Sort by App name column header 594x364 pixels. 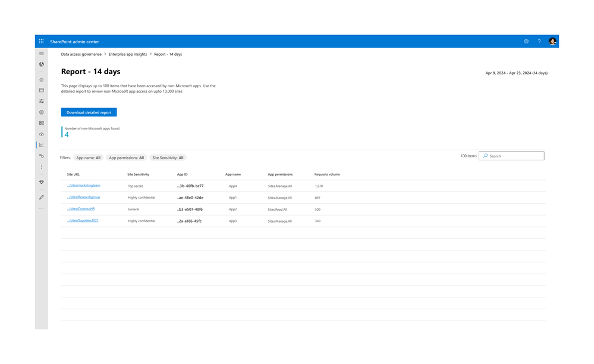(x=233, y=175)
